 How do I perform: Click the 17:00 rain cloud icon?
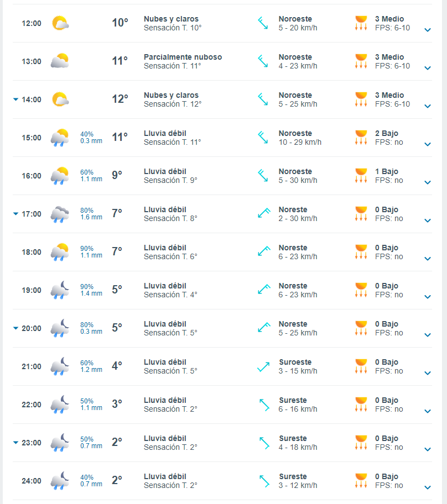pyautogui.click(x=60, y=214)
